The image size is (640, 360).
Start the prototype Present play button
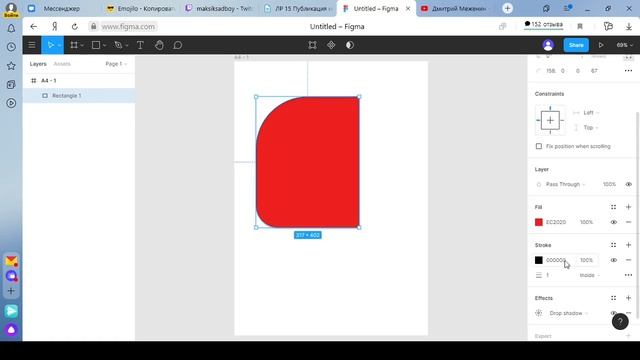coord(601,45)
